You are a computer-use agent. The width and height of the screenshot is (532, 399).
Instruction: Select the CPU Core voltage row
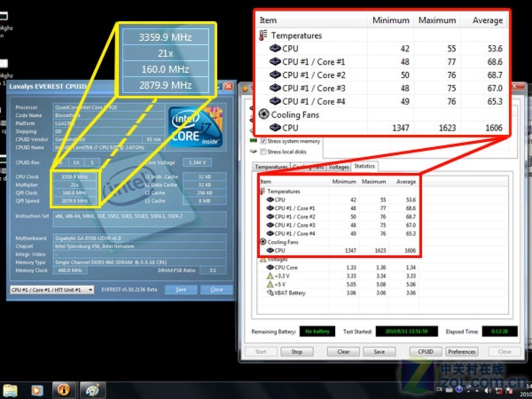(x=339, y=267)
